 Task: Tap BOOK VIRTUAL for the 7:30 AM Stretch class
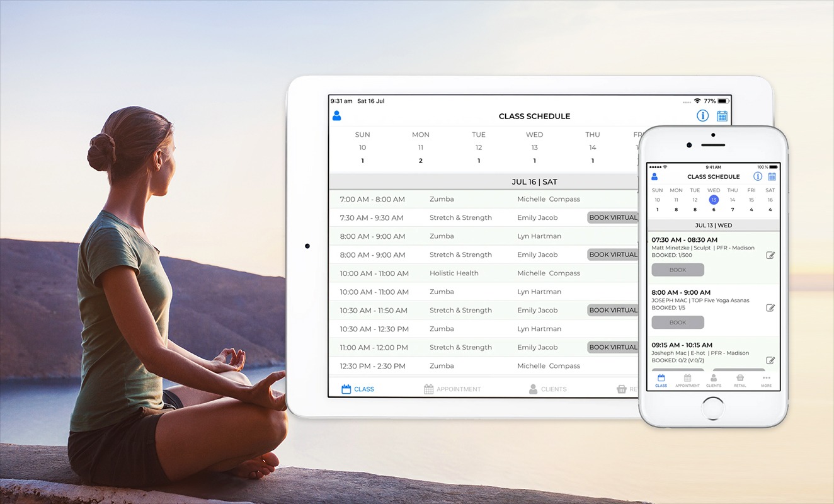click(613, 217)
